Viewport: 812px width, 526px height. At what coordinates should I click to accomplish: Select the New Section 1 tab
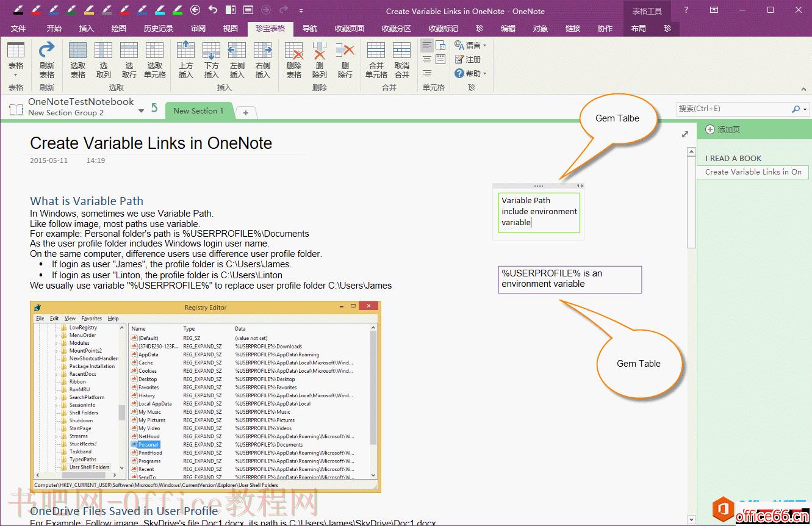click(198, 111)
